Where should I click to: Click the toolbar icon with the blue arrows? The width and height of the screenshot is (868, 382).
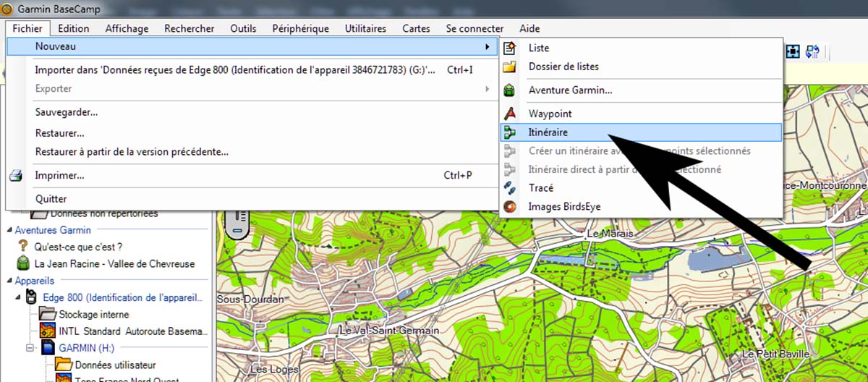[x=812, y=51]
